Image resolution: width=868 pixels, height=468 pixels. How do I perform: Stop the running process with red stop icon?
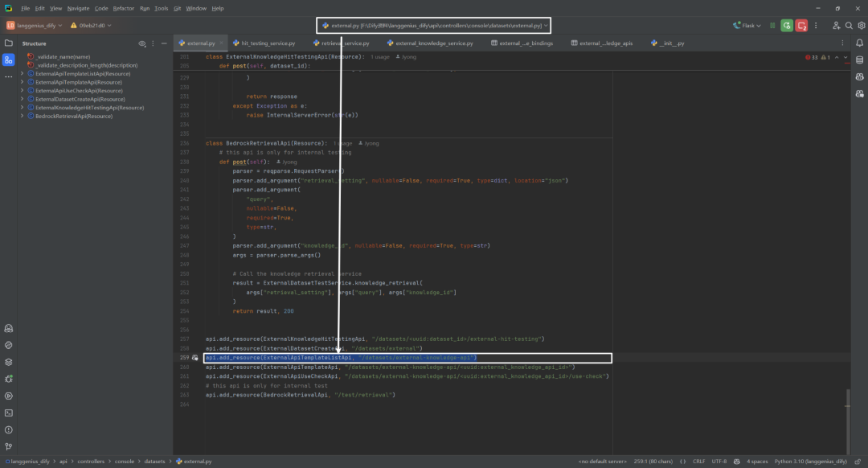tap(800, 25)
